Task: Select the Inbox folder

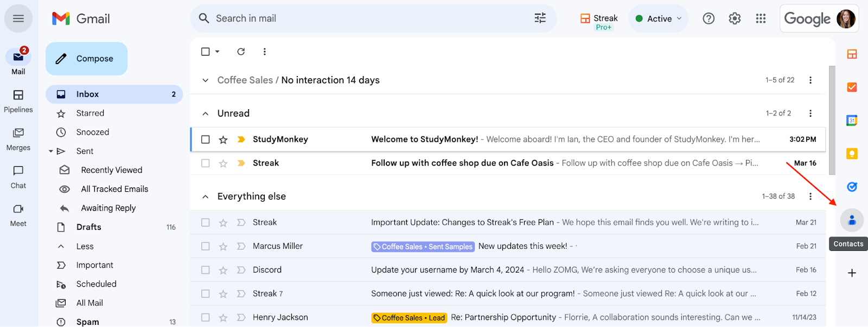Action: [x=114, y=94]
